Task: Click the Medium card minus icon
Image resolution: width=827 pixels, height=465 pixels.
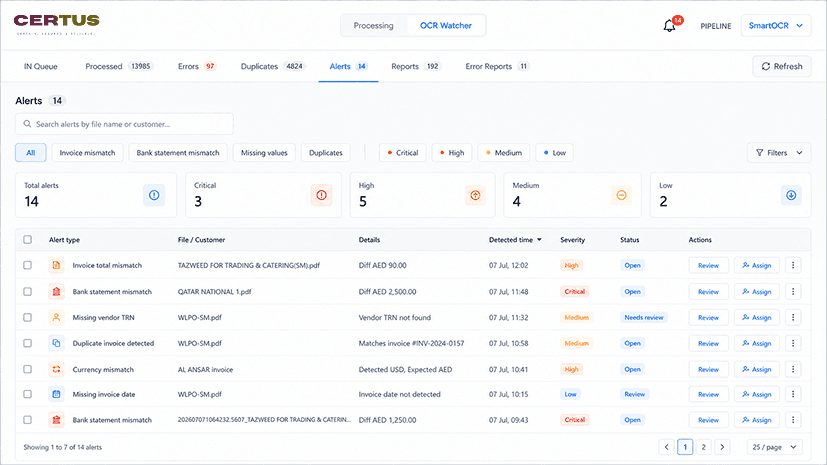Action: [621, 195]
